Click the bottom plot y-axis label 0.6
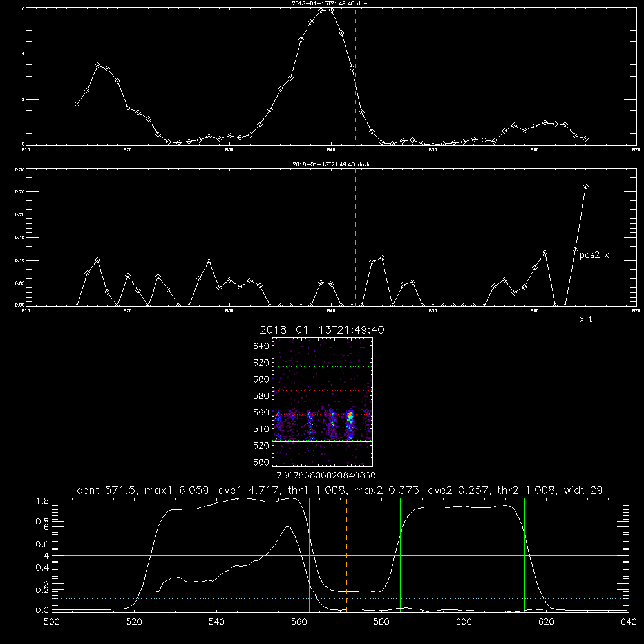Viewport: 644px width, 644px height. point(43,544)
